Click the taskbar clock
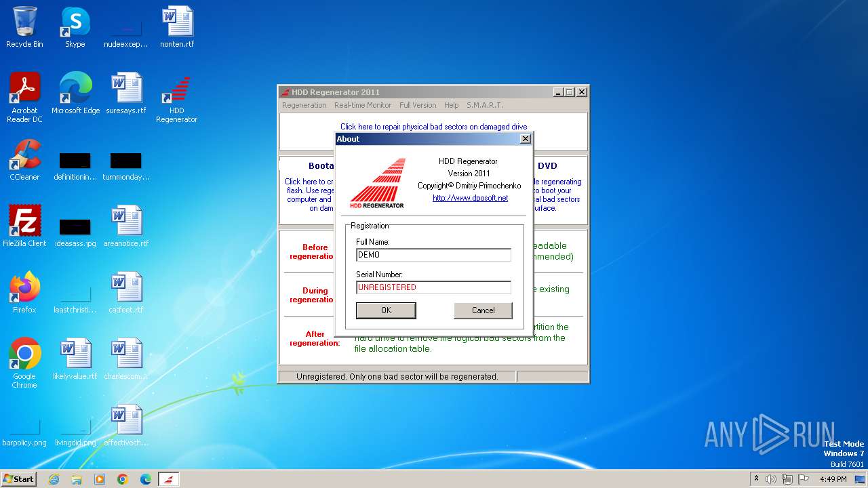 click(833, 479)
